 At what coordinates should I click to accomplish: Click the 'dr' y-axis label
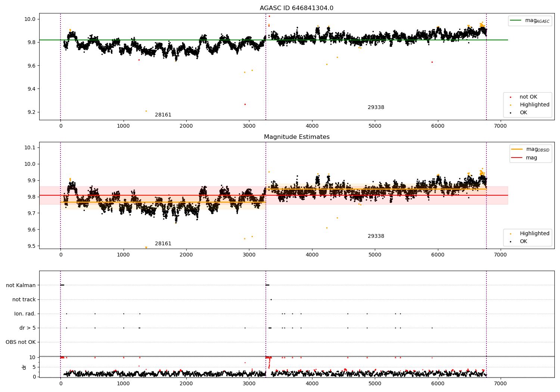click(24, 367)
